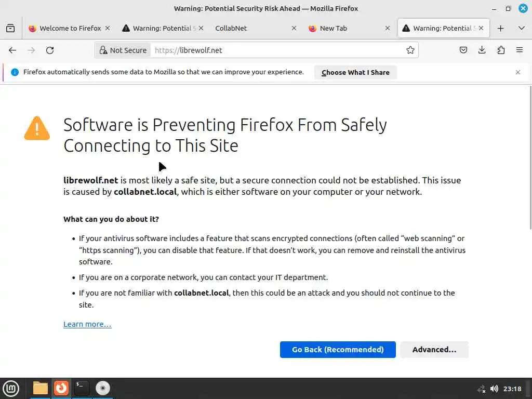Expand the Advanced... options

[434, 350]
